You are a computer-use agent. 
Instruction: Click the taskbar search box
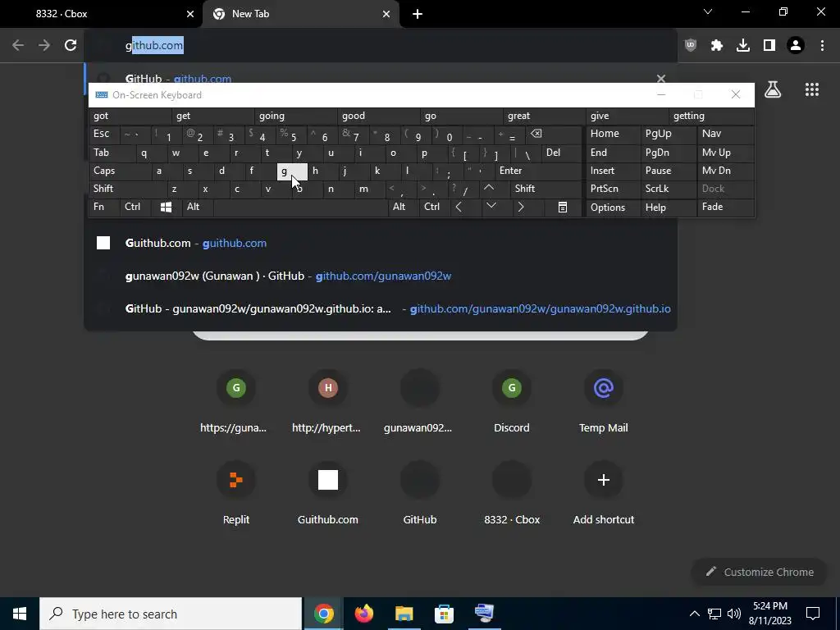(x=171, y=614)
